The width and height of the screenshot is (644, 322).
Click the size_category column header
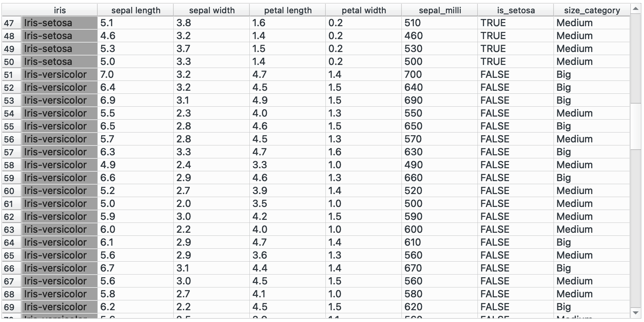coord(592,10)
